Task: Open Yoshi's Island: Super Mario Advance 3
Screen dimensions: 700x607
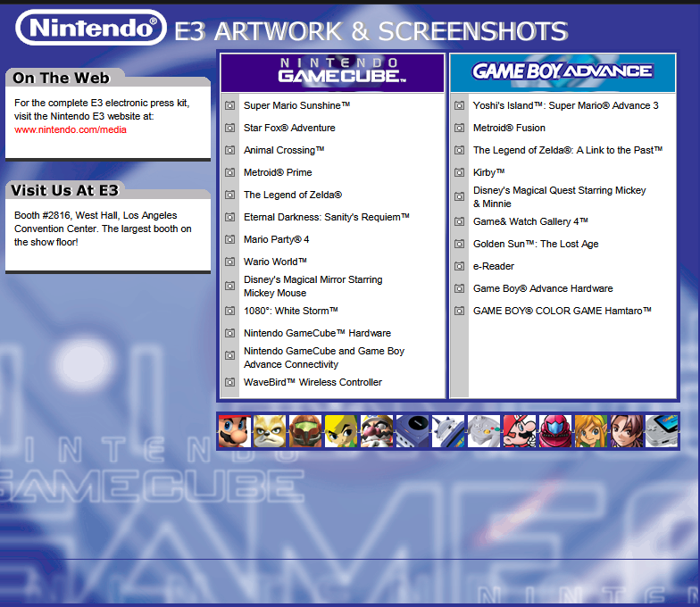Action: (566, 105)
